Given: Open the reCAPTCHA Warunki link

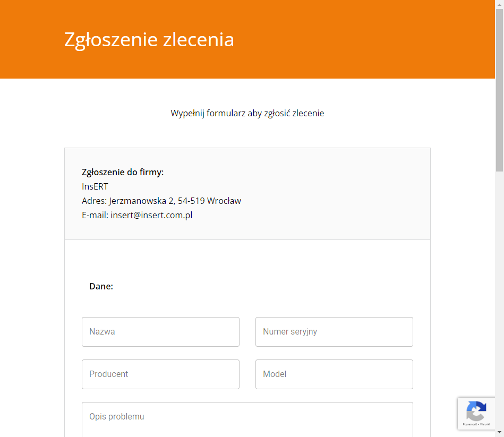Looking at the screenshot, I should 484,424.
